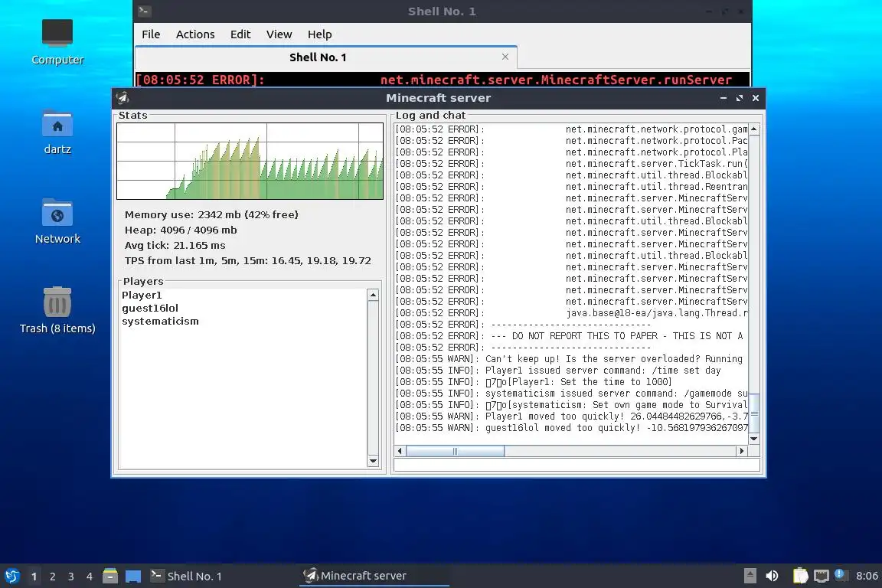Close the Shell No. 1 tab
Image resolution: width=882 pixels, height=588 pixels.
(505, 57)
